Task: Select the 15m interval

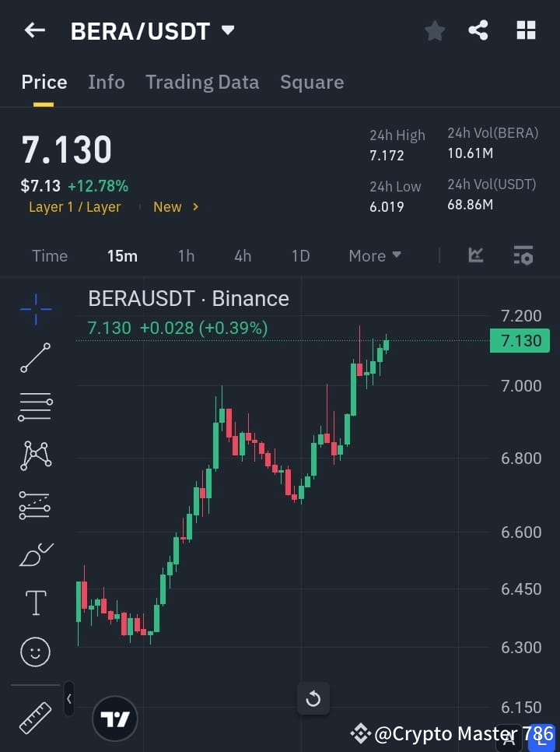Action: point(122,255)
